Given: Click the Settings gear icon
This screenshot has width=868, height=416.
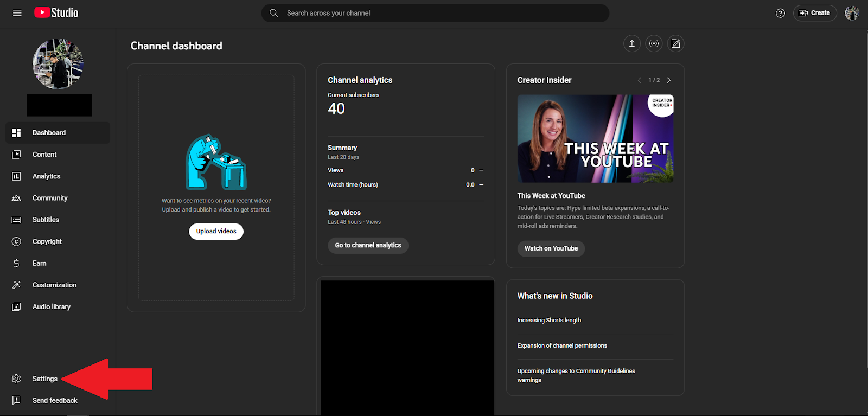Looking at the screenshot, I should pyautogui.click(x=16, y=379).
